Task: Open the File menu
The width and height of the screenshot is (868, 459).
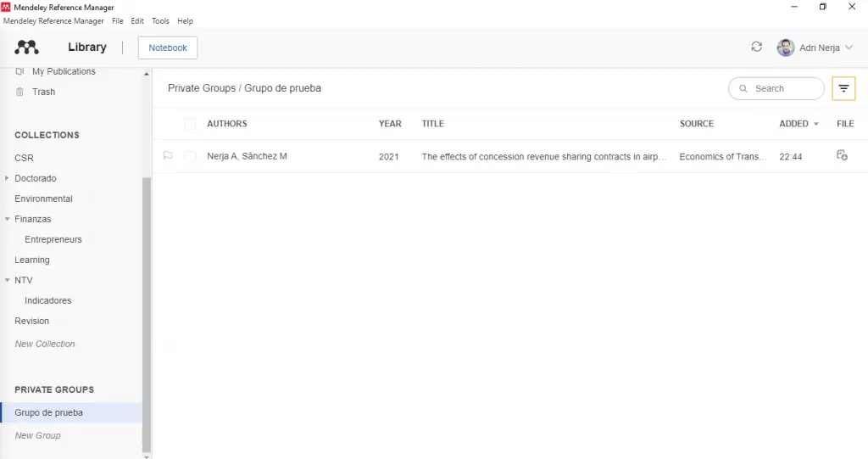Action: [x=117, y=20]
